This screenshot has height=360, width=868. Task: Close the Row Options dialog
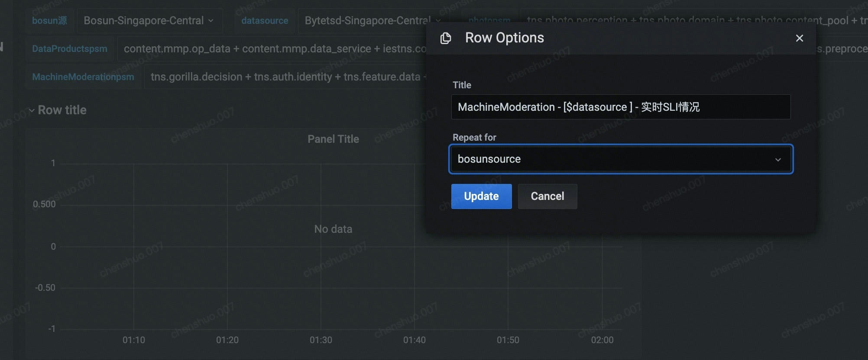click(799, 39)
